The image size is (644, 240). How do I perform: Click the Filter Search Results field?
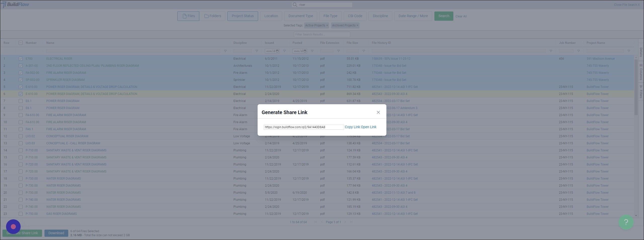click(x=322, y=35)
